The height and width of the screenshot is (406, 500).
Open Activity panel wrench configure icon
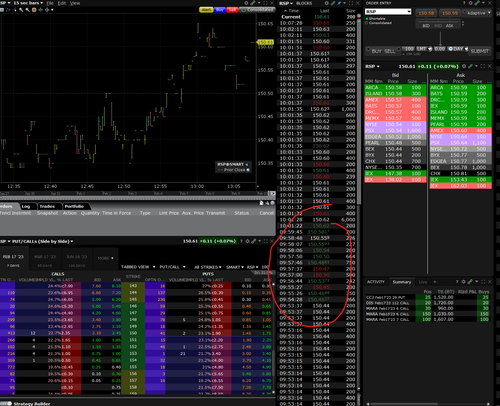click(470, 282)
